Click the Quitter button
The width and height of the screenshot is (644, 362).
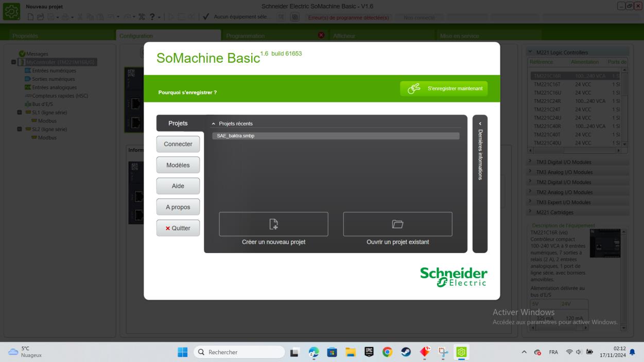[x=178, y=227]
